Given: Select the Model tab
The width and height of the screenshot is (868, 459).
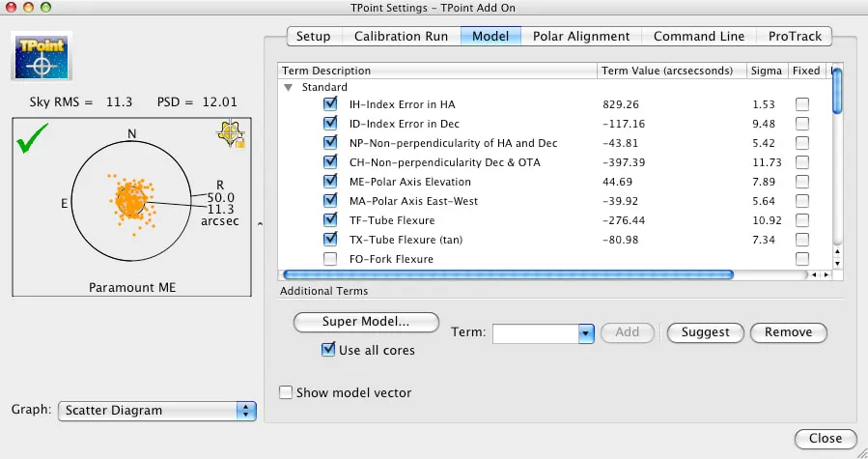Looking at the screenshot, I should pos(490,36).
